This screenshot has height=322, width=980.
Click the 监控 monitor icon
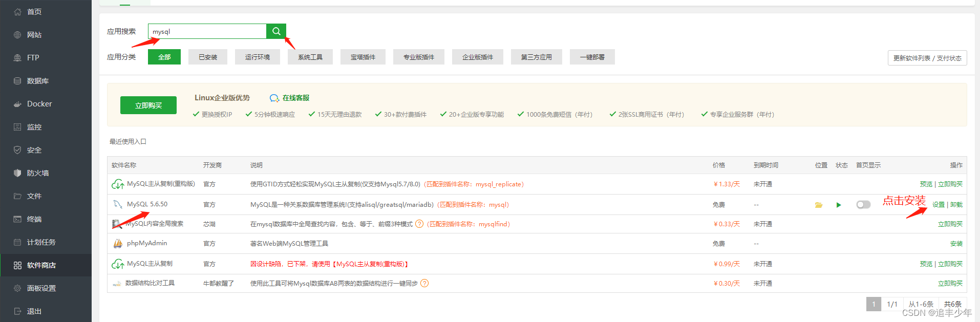tap(17, 127)
